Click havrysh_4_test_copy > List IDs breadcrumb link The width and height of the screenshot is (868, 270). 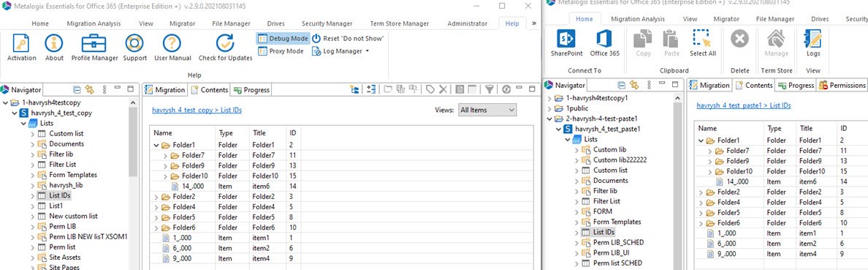(x=197, y=110)
